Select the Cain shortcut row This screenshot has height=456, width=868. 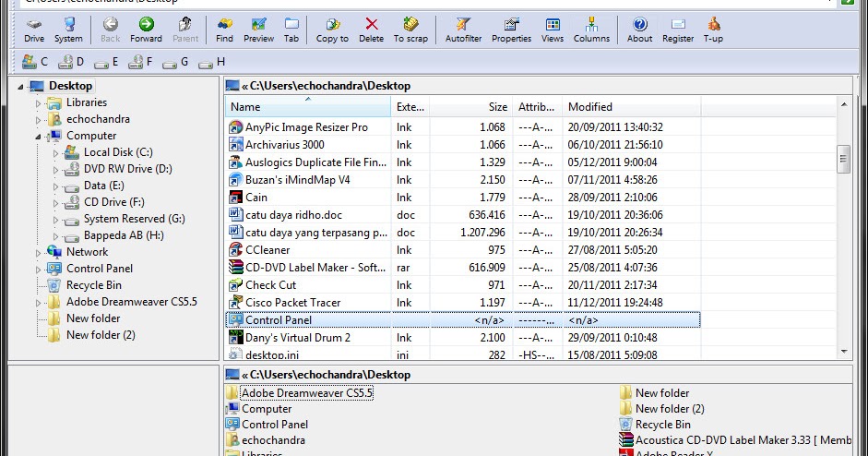(x=463, y=198)
